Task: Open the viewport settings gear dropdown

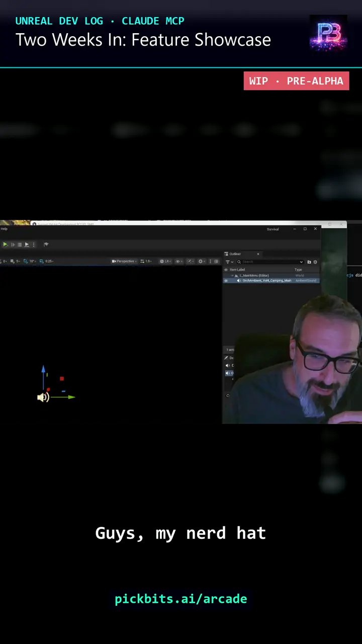Action: coord(201,261)
